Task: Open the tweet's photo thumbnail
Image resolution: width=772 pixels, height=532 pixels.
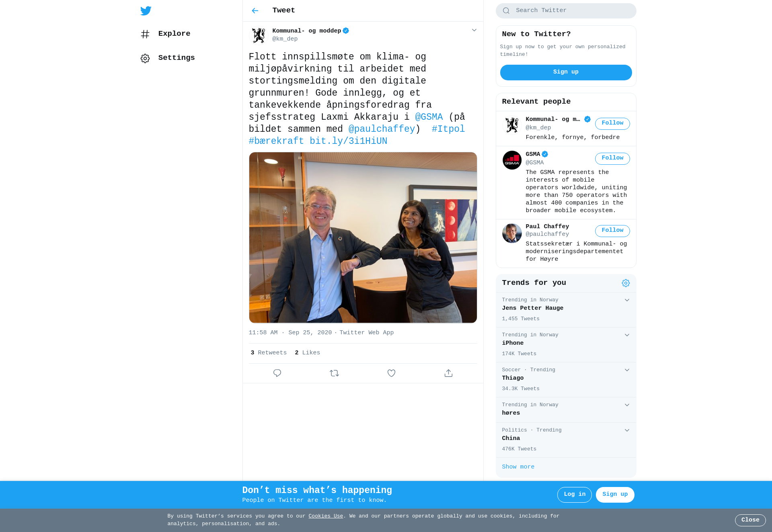Action: point(363,237)
